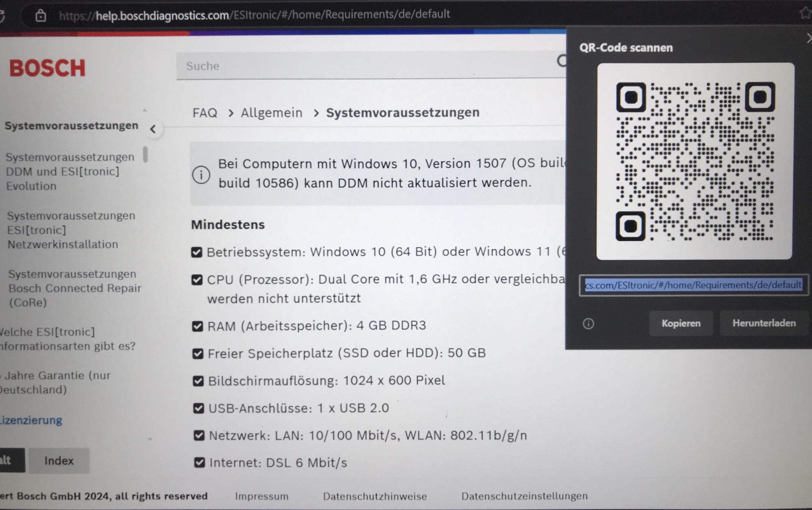Click the sidebar scrollbar thumb
This screenshot has width=812, height=510.
pos(145,154)
